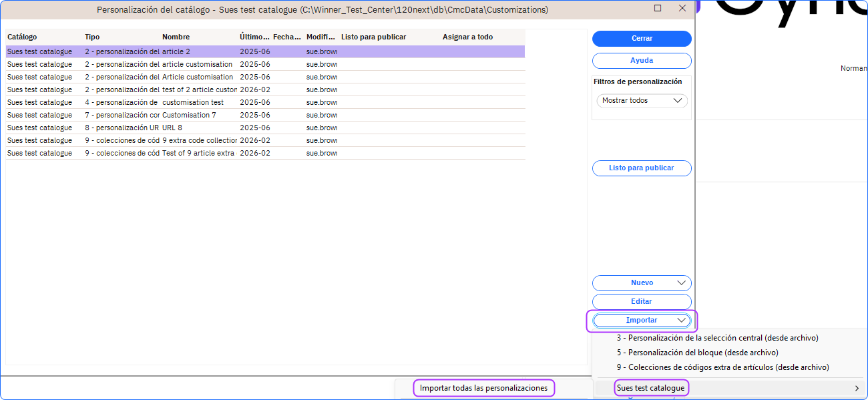The height and width of the screenshot is (400, 868).
Task: Expand the Mostrar todos filter dropdown
Action: pyautogui.click(x=641, y=101)
